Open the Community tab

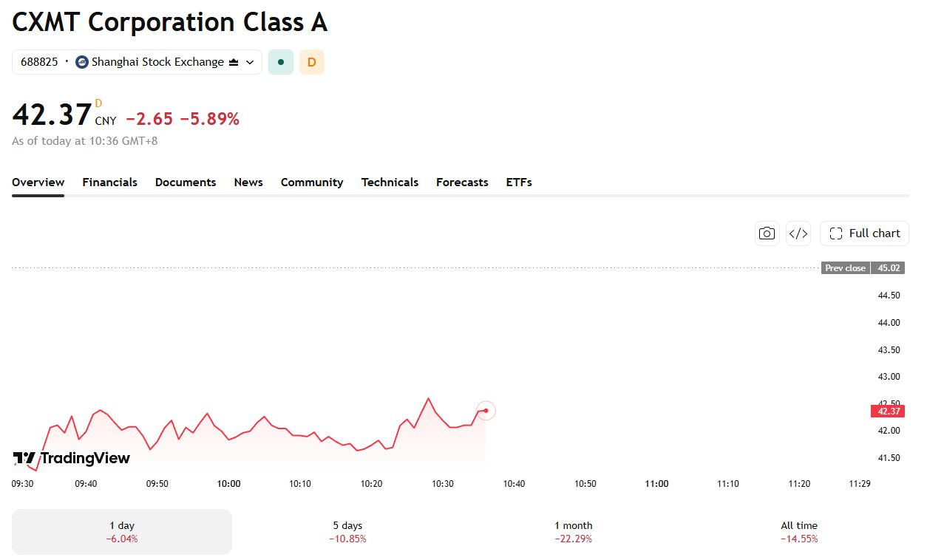(312, 182)
